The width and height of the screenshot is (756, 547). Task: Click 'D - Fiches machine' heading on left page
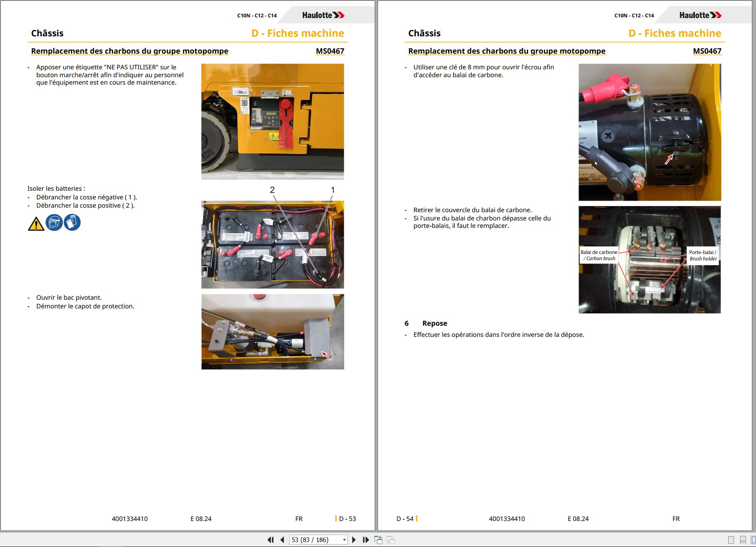point(298,33)
